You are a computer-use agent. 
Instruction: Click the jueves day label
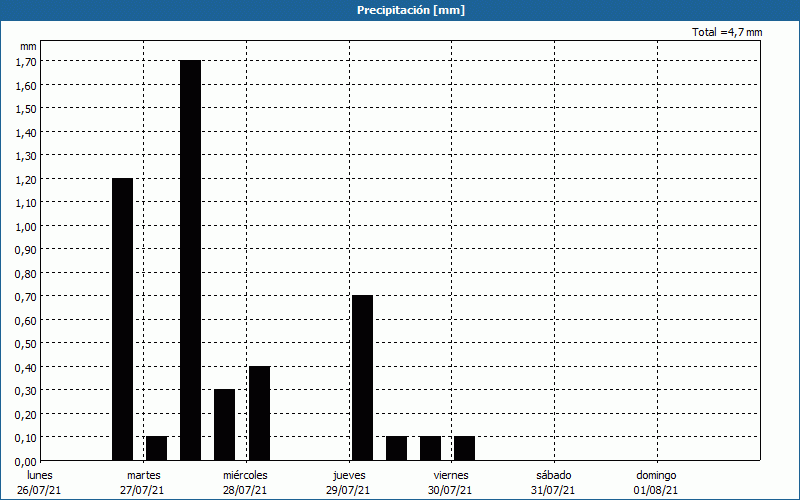(x=349, y=476)
